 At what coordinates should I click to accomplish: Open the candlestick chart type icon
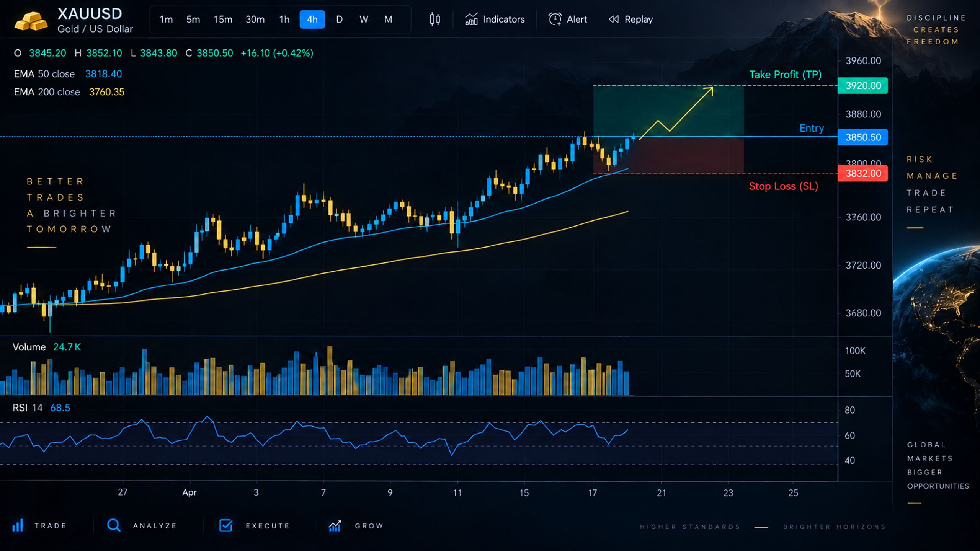coord(434,20)
